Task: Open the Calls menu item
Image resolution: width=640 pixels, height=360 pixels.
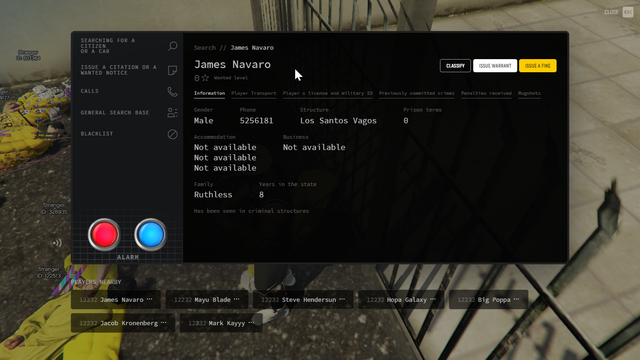Action: coord(128,91)
